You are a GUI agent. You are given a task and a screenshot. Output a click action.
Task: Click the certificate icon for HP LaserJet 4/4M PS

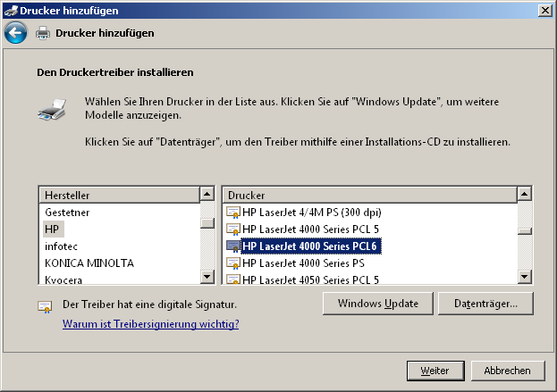click(x=233, y=213)
